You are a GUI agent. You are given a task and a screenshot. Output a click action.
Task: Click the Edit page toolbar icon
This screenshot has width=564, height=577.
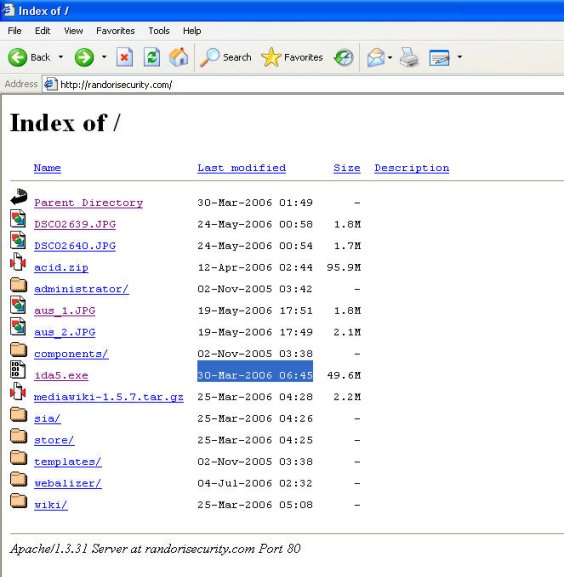click(x=439, y=58)
